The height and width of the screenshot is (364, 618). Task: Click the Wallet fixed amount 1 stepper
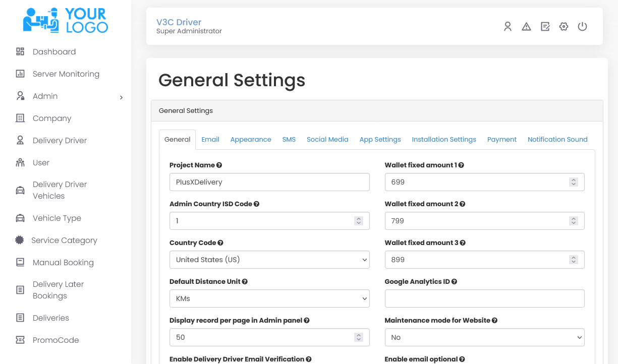coord(574,182)
